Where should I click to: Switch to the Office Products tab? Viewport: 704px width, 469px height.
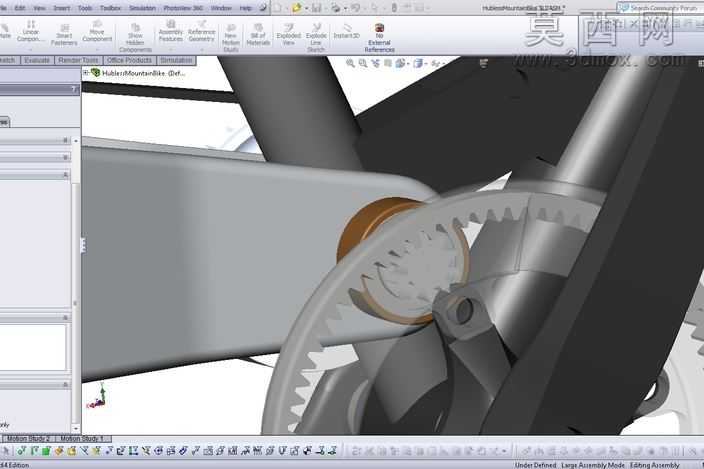pyautogui.click(x=129, y=60)
